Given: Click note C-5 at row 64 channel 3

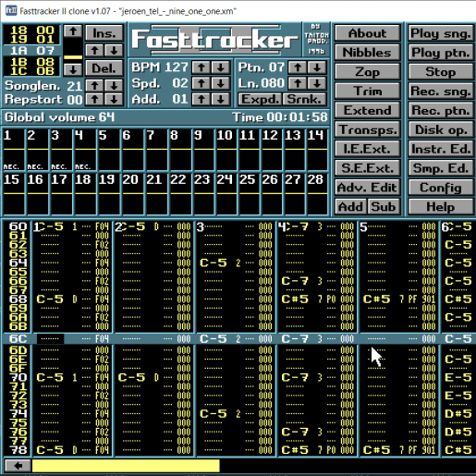Looking at the screenshot, I should point(214,262).
